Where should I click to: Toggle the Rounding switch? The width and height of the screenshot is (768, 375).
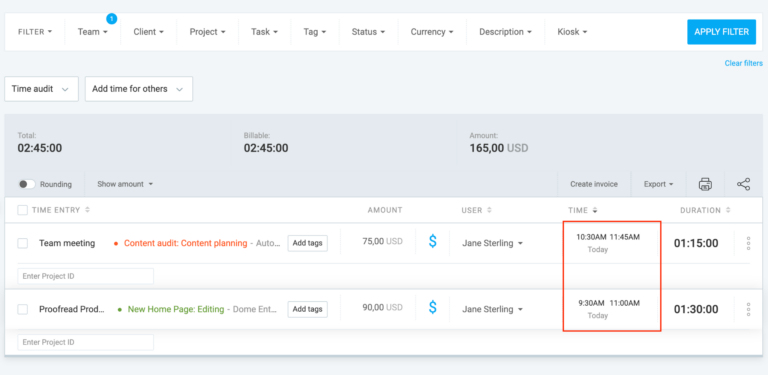pos(26,184)
